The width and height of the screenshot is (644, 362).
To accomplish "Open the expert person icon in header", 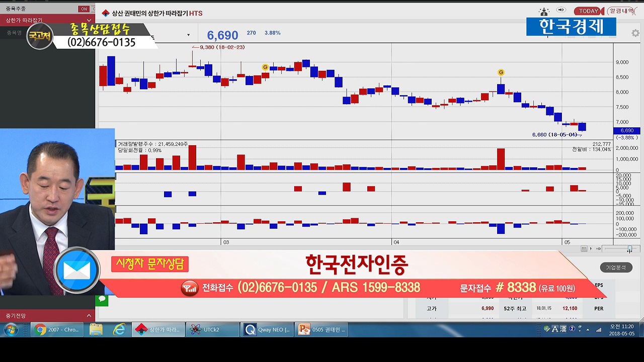I will (544, 11).
